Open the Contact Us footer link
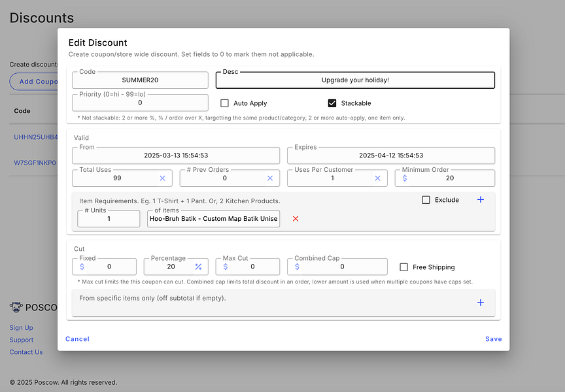This screenshot has width=565, height=392. pos(26,352)
